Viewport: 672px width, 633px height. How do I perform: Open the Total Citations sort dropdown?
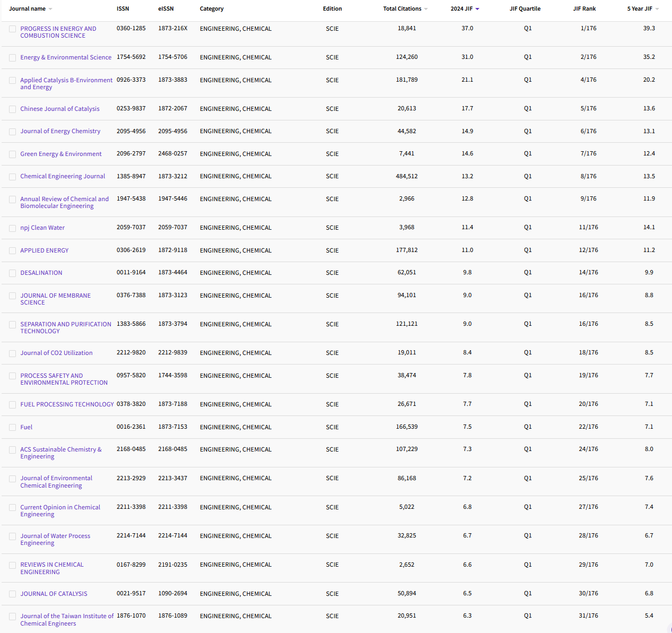[425, 8]
